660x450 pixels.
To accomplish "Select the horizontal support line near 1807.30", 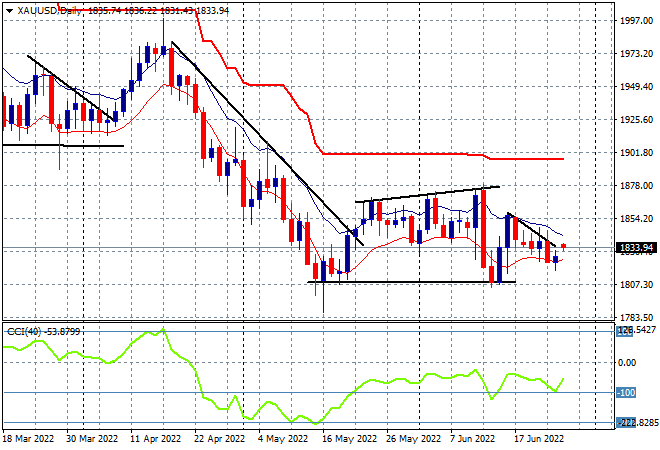I will click(412, 282).
